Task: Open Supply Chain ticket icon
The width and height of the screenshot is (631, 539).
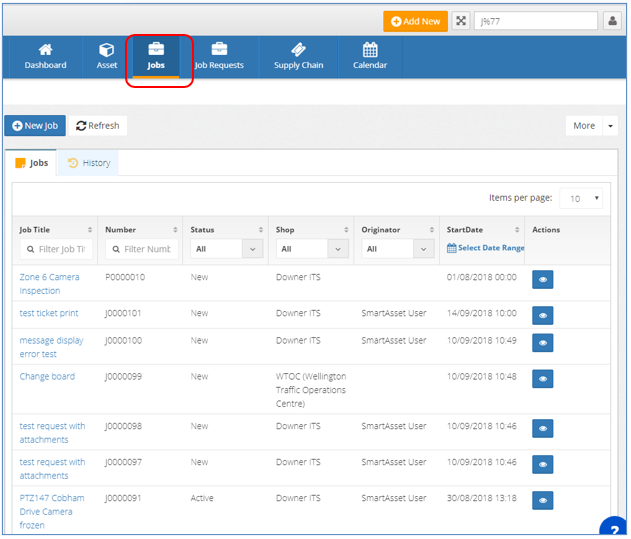Action: click(299, 50)
